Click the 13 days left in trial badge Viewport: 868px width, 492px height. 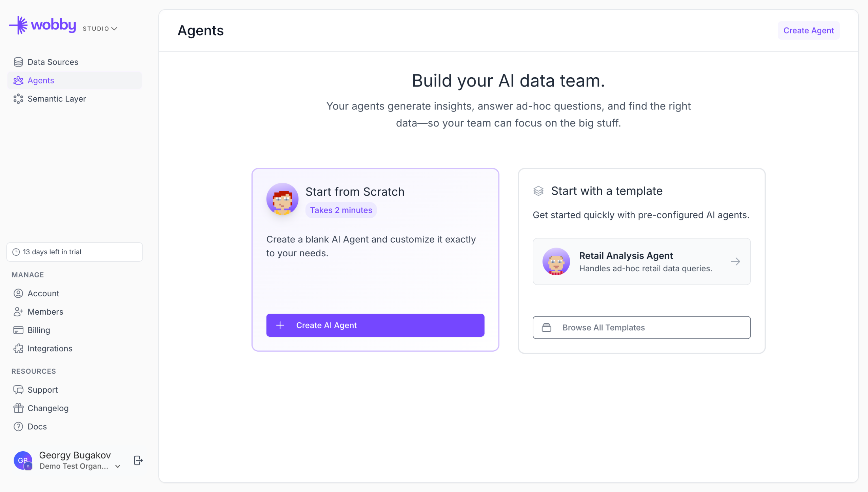(x=75, y=252)
